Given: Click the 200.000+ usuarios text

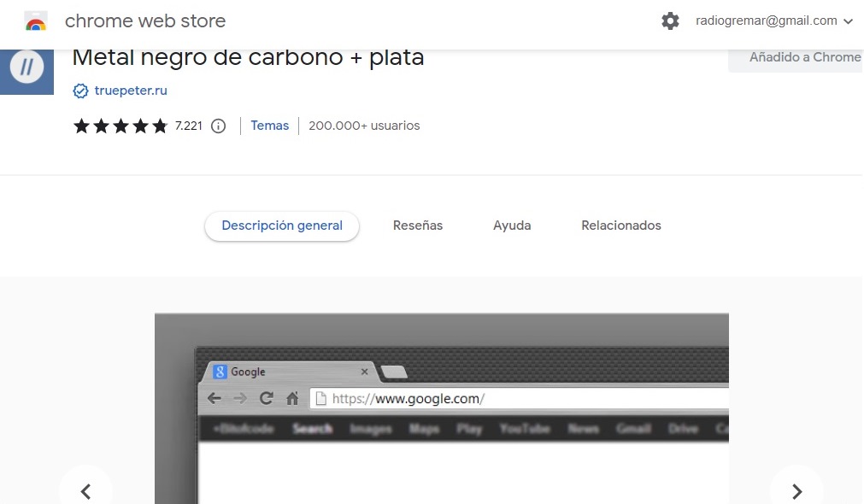Looking at the screenshot, I should click(x=364, y=126).
